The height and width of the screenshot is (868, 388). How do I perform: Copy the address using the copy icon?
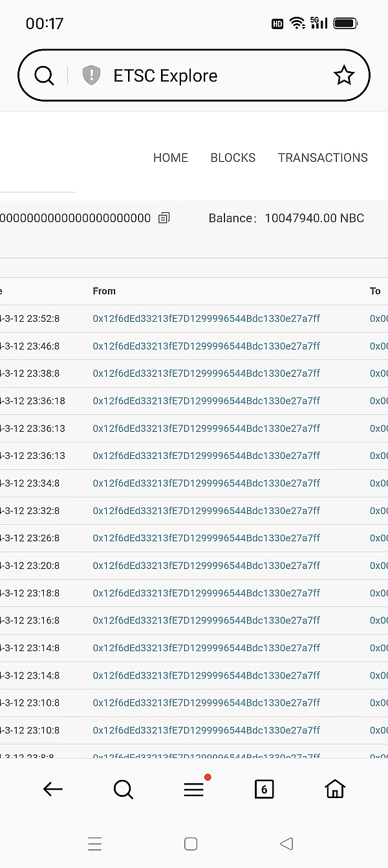pos(164,218)
